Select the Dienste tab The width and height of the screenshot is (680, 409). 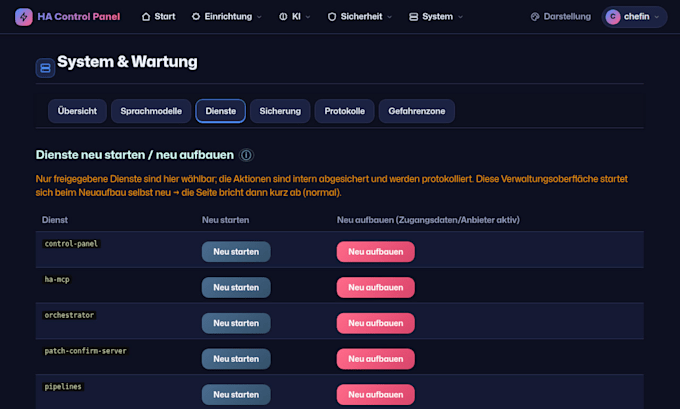tap(220, 111)
